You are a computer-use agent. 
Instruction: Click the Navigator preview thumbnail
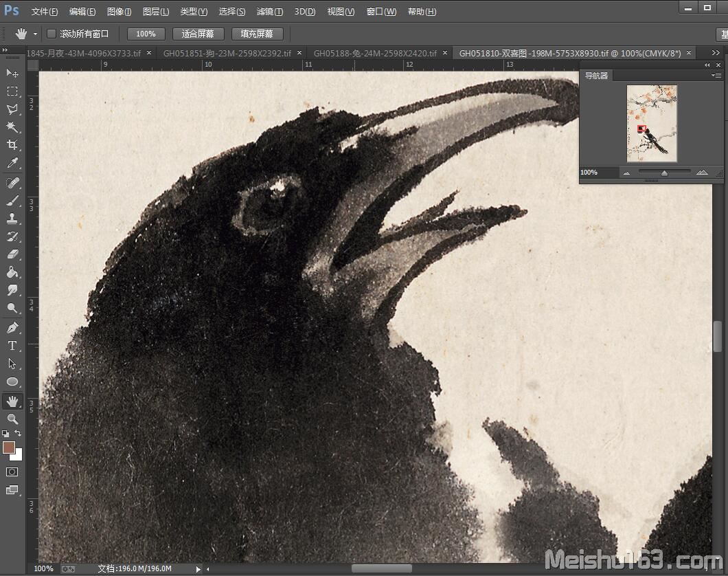point(652,124)
